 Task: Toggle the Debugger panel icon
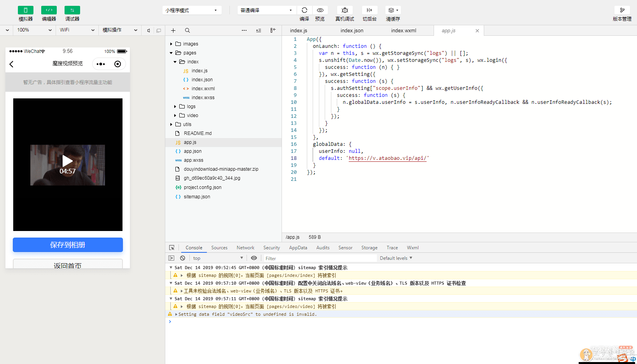point(72,10)
